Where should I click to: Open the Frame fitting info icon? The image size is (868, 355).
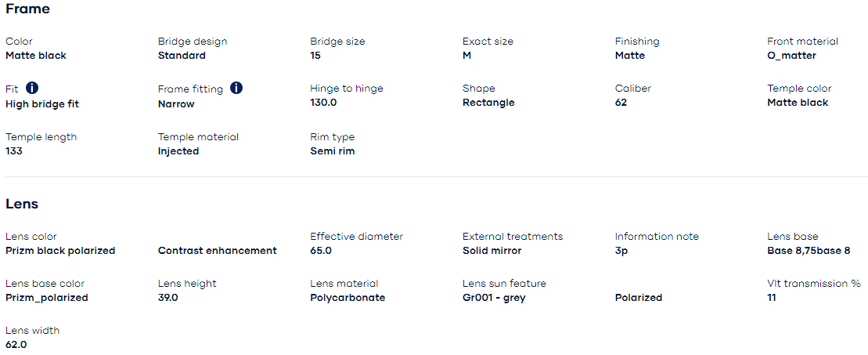pos(236,88)
